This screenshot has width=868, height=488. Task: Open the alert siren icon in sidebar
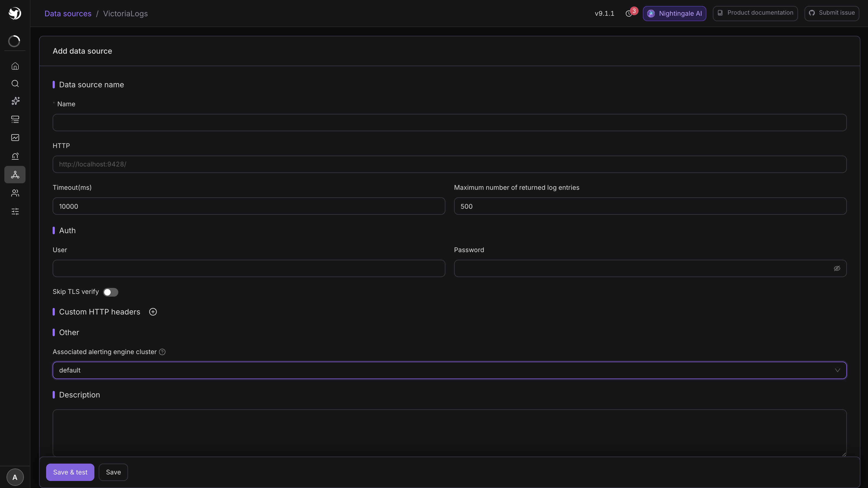[15, 156]
